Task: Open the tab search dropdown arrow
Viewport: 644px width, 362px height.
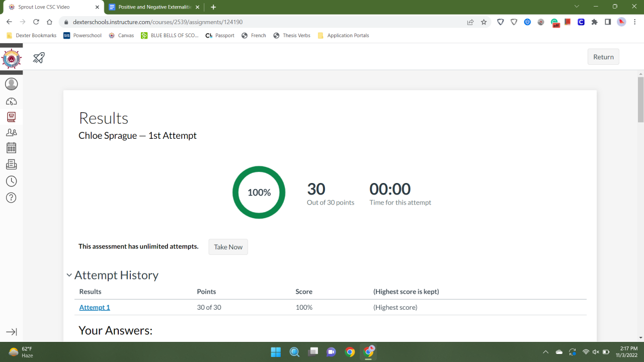Action: pyautogui.click(x=577, y=7)
